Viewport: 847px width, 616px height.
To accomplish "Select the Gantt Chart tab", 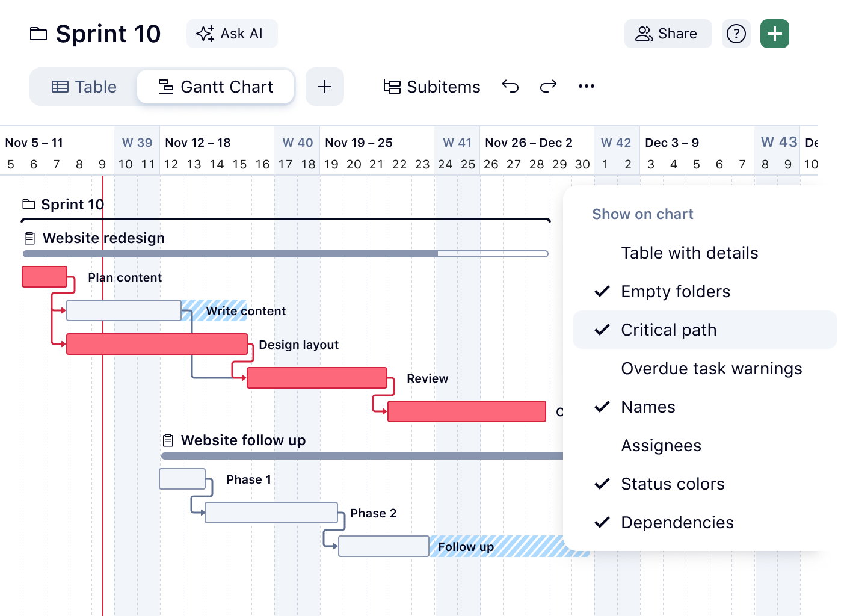I will pos(215,87).
